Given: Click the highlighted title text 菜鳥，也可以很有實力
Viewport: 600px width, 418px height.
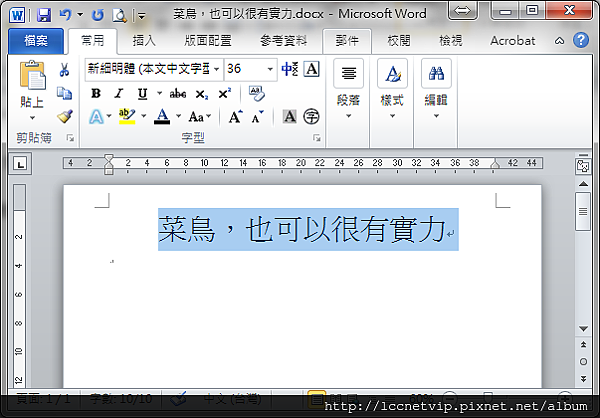Looking at the screenshot, I should click(302, 229).
